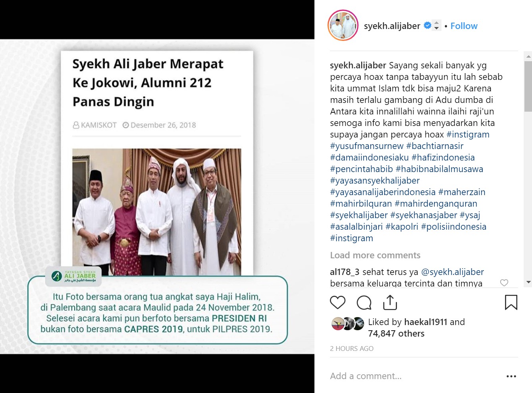The width and height of the screenshot is (532, 393).
Task: Share the post with the upload icon
Action: coord(390,302)
